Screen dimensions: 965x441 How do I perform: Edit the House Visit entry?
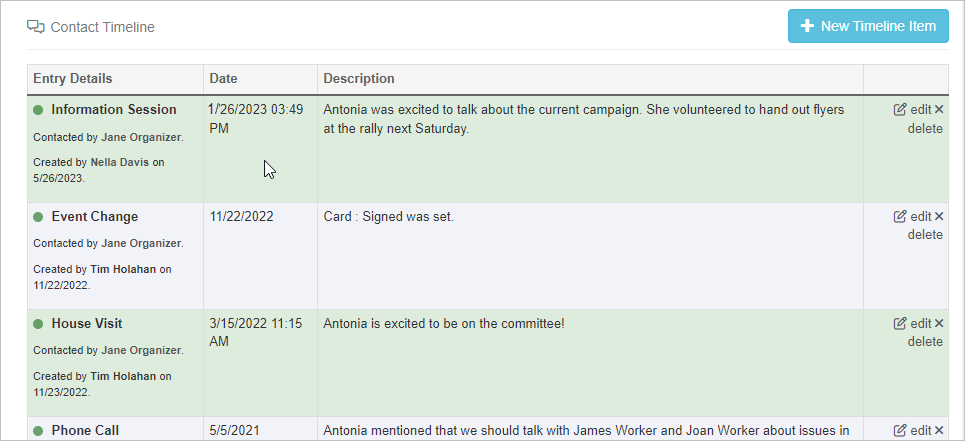[x=913, y=323]
